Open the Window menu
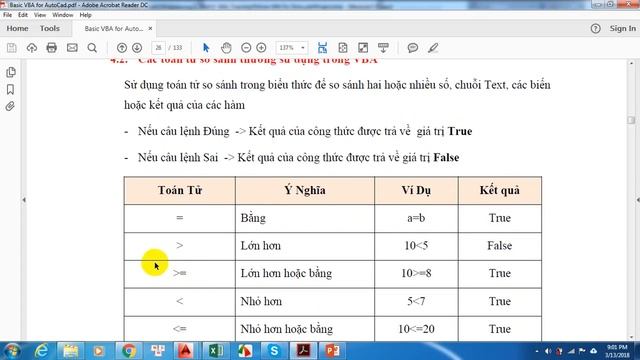Screen dimensions: 640x360 (x=62, y=15)
